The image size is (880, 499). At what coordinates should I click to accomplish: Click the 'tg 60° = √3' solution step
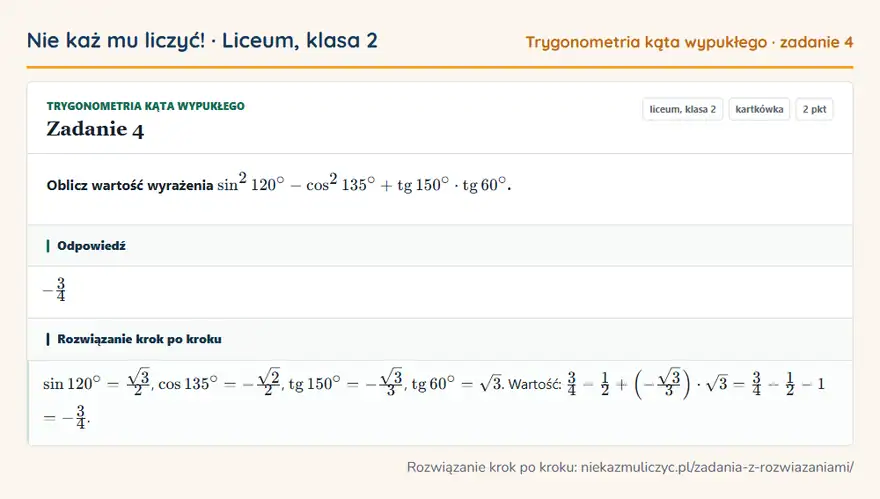point(457,383)
